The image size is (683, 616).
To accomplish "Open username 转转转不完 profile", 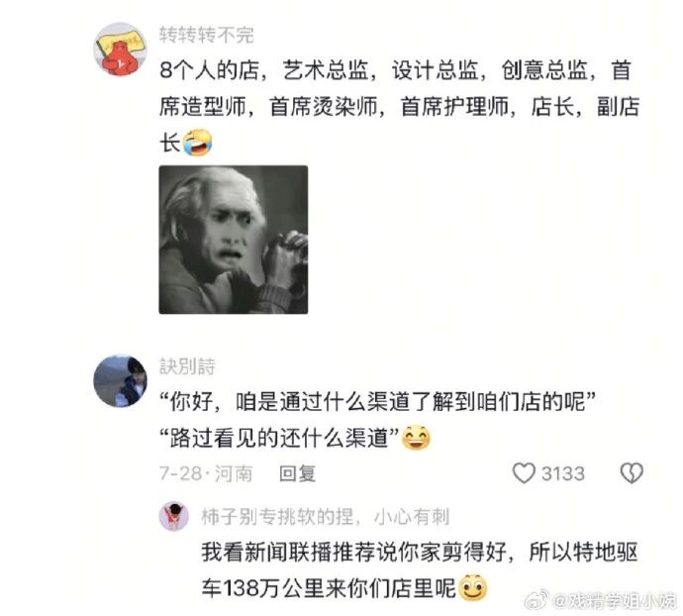I will click(x=207, y=35).
